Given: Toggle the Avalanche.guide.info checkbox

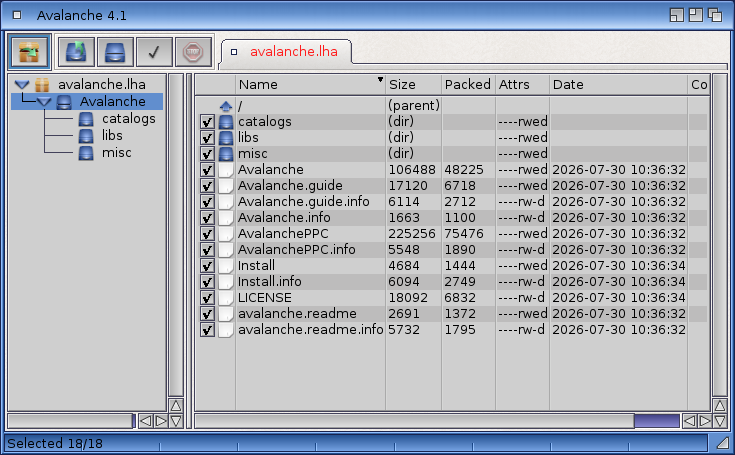Looking at the screenshot, I should click(x=207, y=202).
